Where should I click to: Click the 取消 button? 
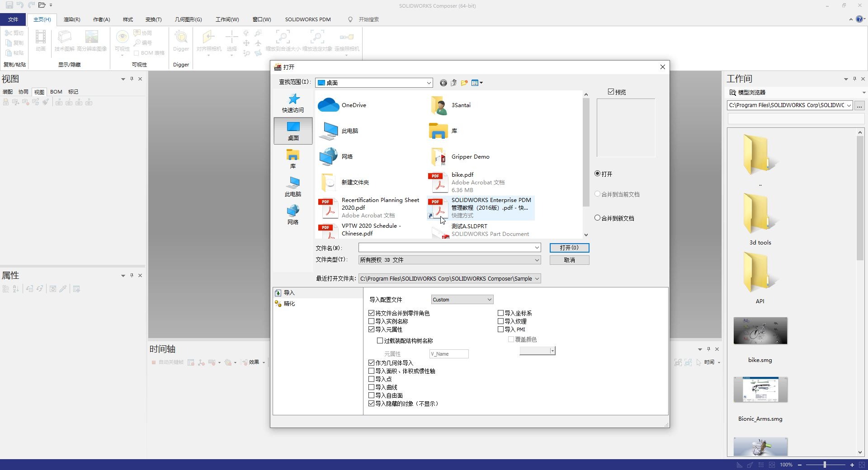(x=569, y=260)
